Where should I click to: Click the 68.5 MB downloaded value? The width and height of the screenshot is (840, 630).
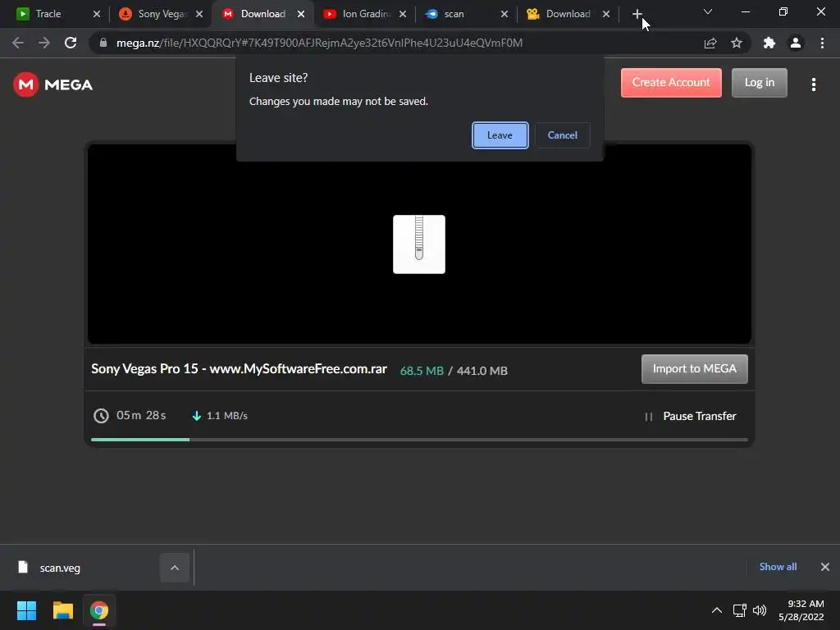[422, 371]
